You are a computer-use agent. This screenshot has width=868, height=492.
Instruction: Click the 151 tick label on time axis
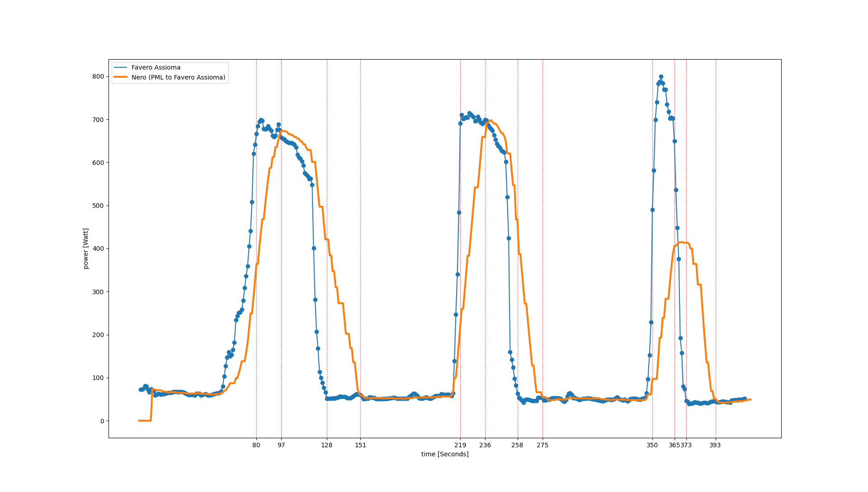pyautogui.click(x=360, y=445)
